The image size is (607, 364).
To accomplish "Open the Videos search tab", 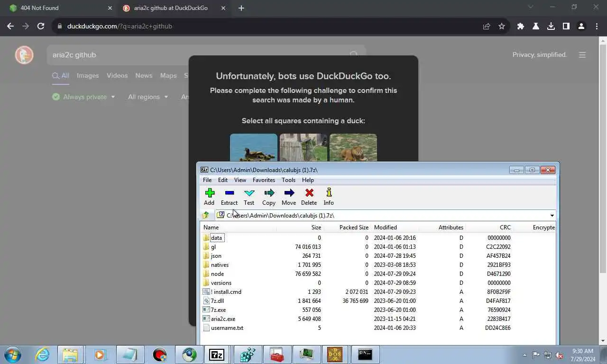I will 117,75.
